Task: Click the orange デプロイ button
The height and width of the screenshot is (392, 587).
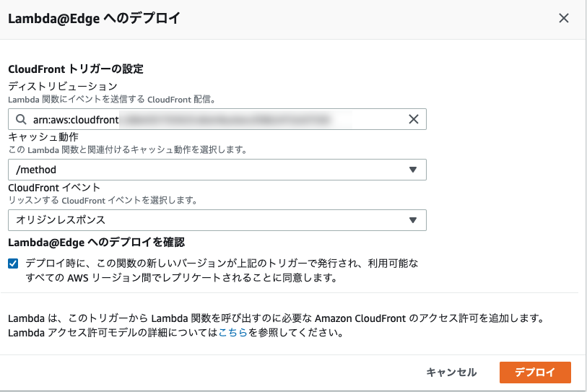Action: click(x=535, y=373)
